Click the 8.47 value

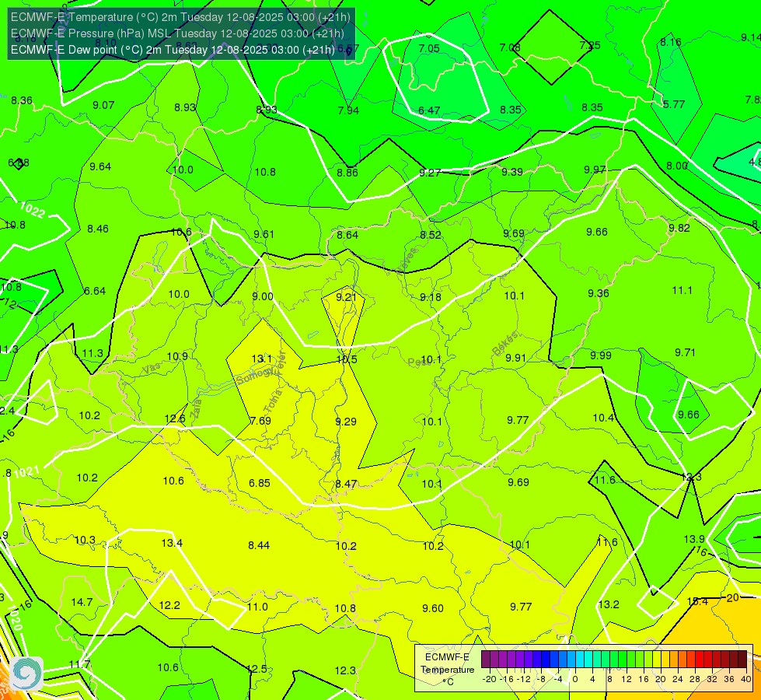pos(346,484)
